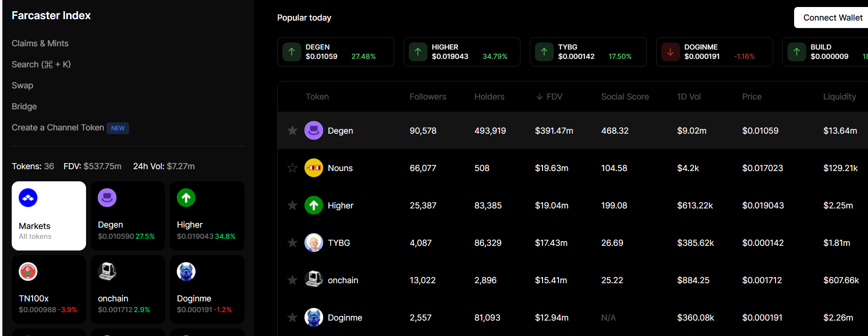This screenshot has width=868, height=336.
Task: Sort table by Holders column
Action: point(489,97)
